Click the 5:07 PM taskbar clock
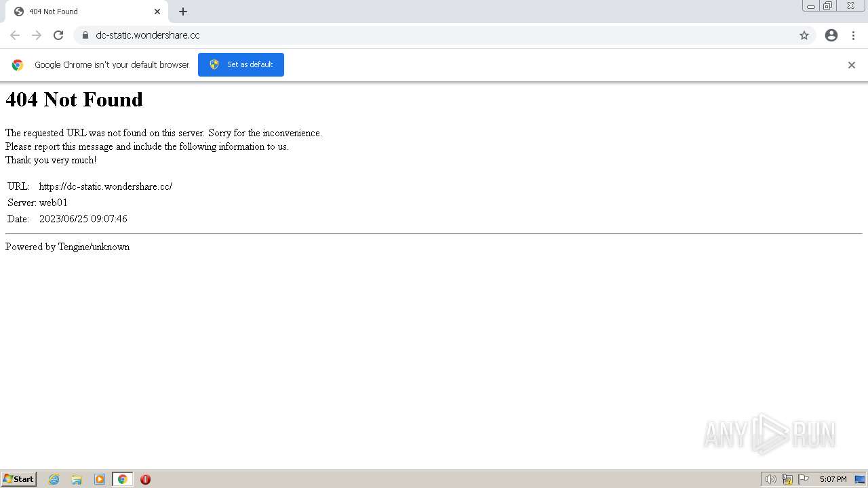 point(833,479)
